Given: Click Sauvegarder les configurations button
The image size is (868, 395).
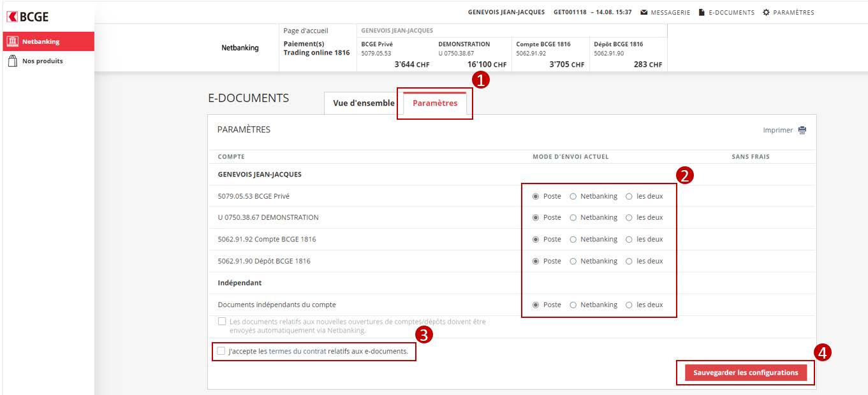Looking at the screenshot, I should (x=746, y=373).
